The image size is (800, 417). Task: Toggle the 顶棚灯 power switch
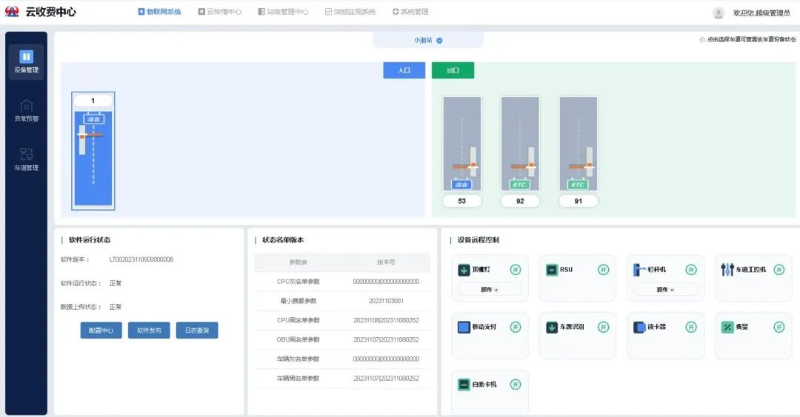[x=516, y=270]
